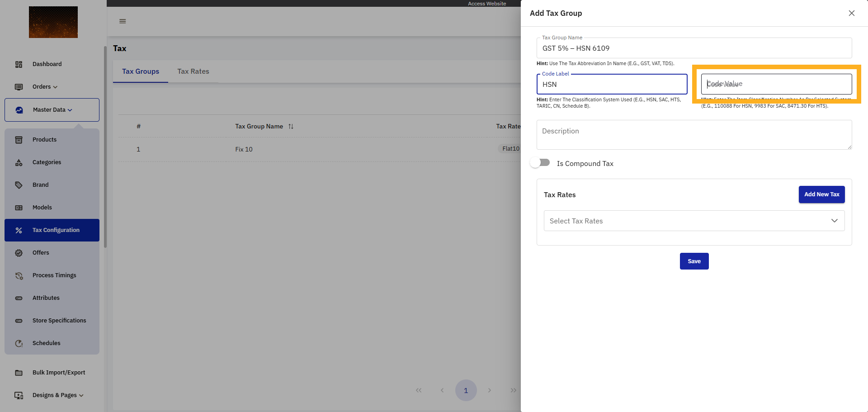Save the new tax group
The image size is (868, 412).
tap(694, 261)
